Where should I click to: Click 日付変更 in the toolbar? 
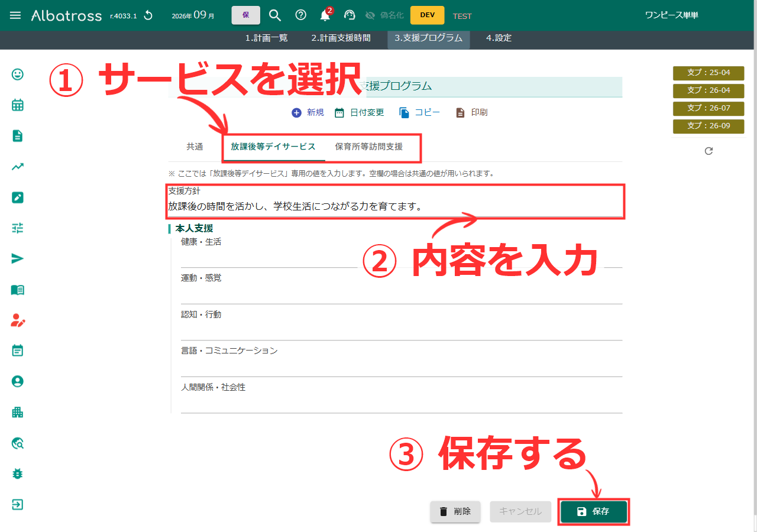pos(359,112)
